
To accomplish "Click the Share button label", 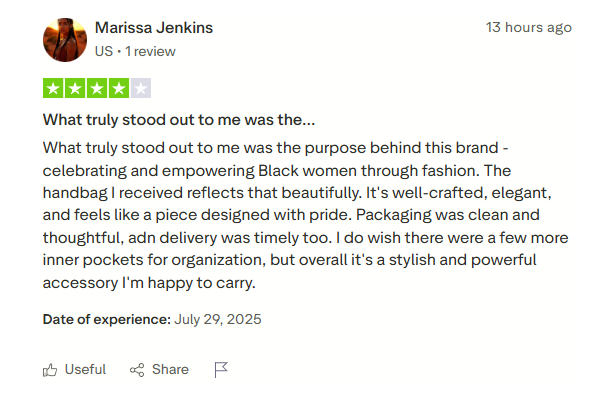I will (x=170, y=370).
